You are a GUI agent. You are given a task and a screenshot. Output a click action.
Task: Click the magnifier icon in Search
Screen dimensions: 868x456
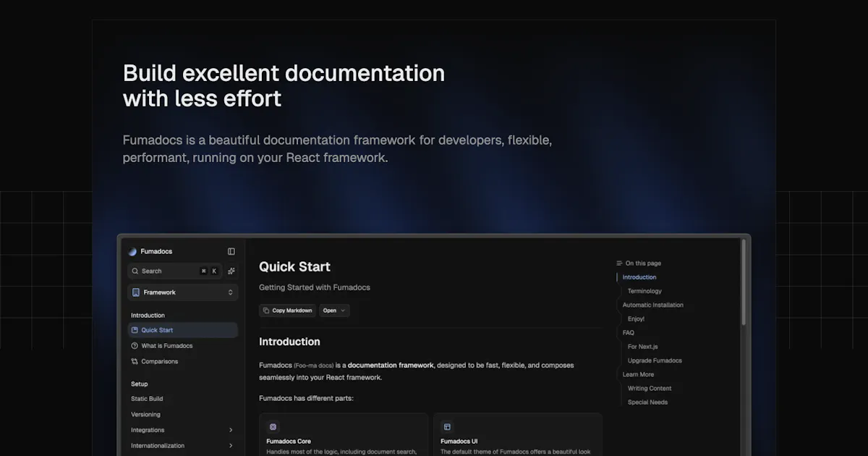click(x=135, y=271)
